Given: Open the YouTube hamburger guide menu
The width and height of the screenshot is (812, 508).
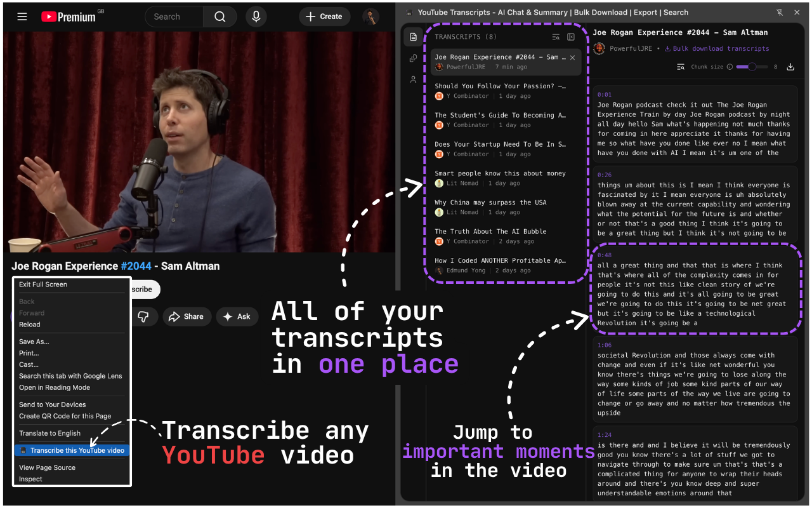Looking at the screenshot, I should 22,17.
